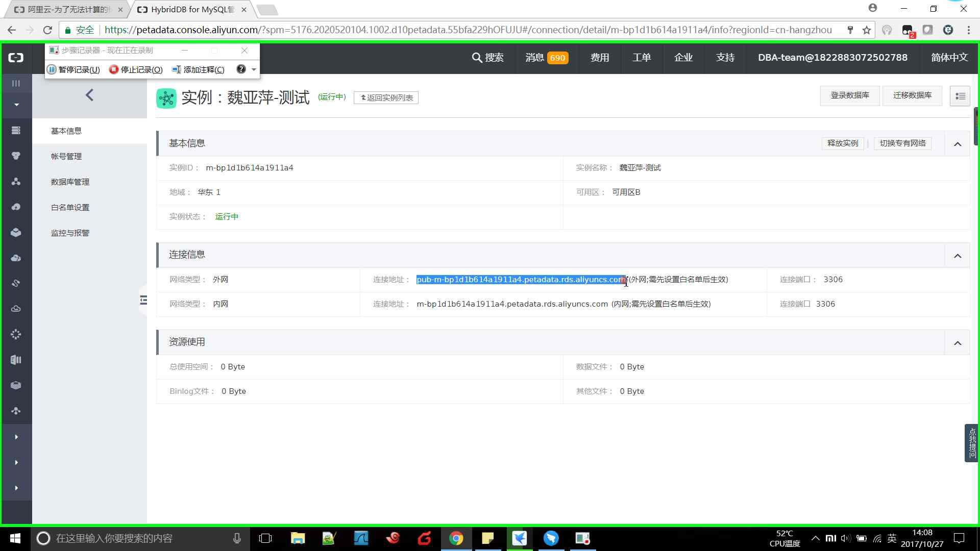Open Chrome from the Windows taskbar
The image size is (980, 551).
[x=456, y=538]
